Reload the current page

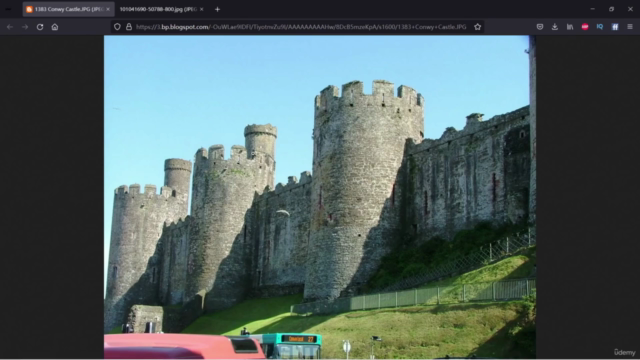(40, 27)
